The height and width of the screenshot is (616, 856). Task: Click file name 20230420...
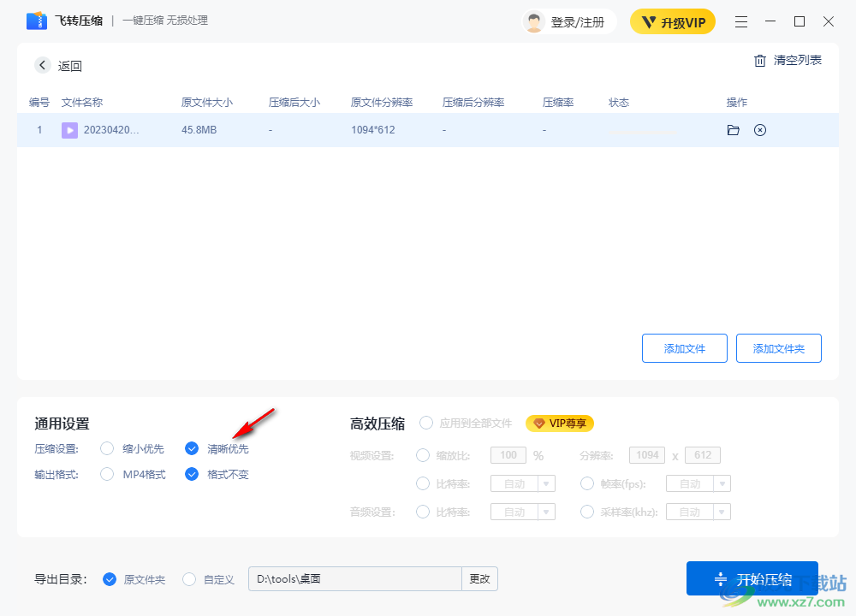[110, 130]
